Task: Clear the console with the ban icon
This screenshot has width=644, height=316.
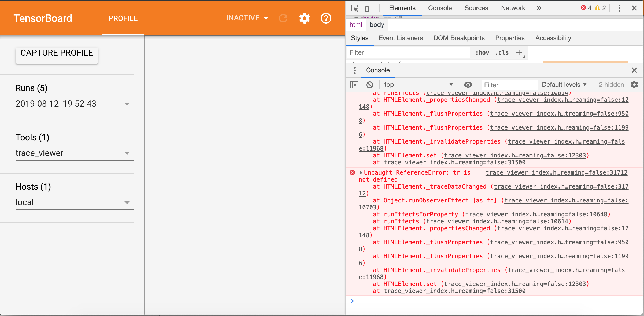Action: [370, 85]
